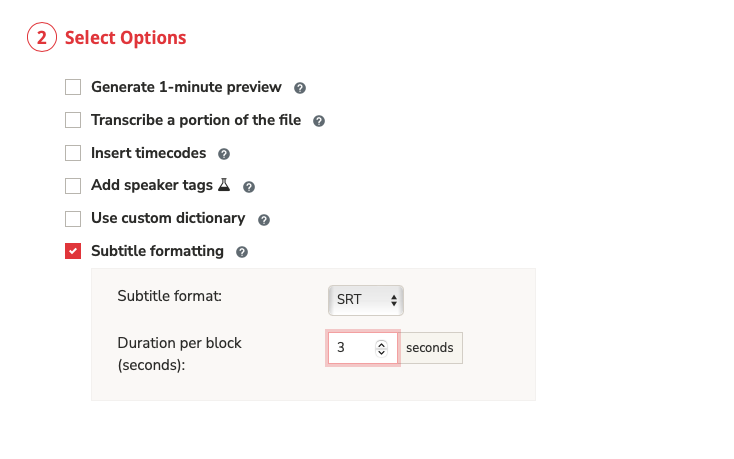The height and width of the screenshot is (459, 734).
Task: Click the Select Options heading
Action: 125,39
